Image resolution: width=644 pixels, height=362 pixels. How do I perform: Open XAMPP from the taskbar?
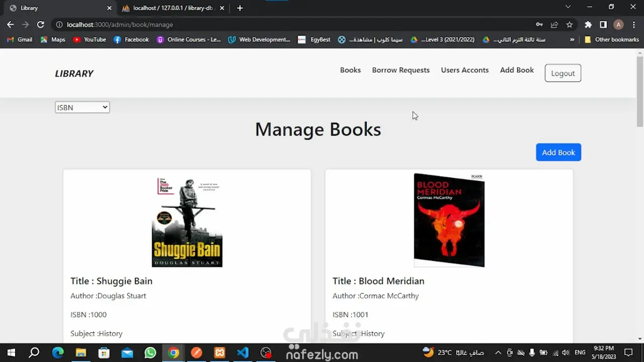(x=219, y=352)
